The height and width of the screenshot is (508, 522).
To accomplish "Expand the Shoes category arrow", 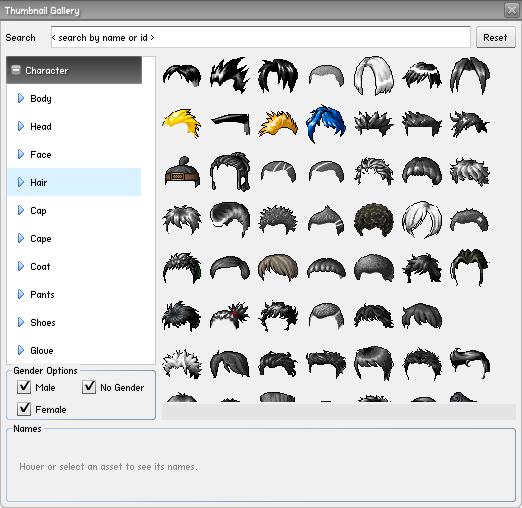I will coord(21,322).
